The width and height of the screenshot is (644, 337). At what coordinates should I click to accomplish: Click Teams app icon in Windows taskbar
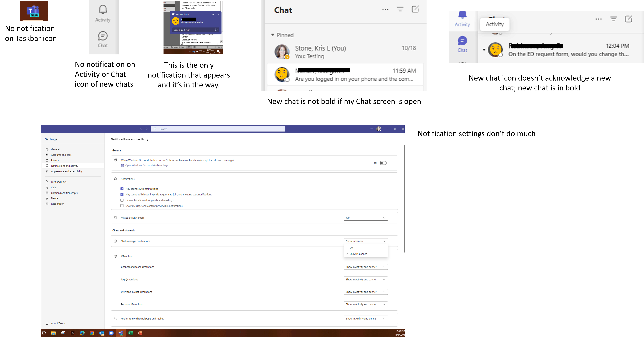(120, 333)
